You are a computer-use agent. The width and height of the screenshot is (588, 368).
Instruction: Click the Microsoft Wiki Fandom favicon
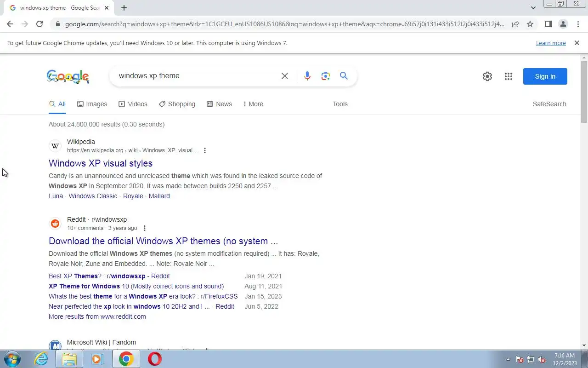pos(55,346)
